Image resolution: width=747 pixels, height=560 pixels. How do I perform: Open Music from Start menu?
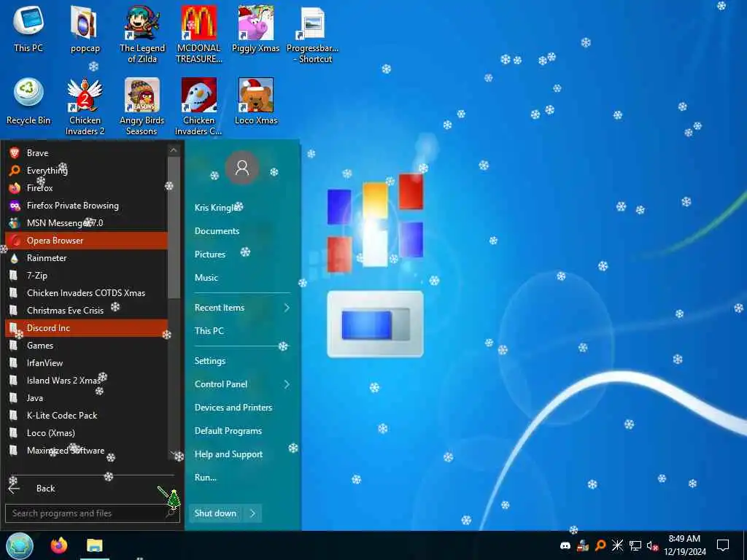click(x=206, y=278)
